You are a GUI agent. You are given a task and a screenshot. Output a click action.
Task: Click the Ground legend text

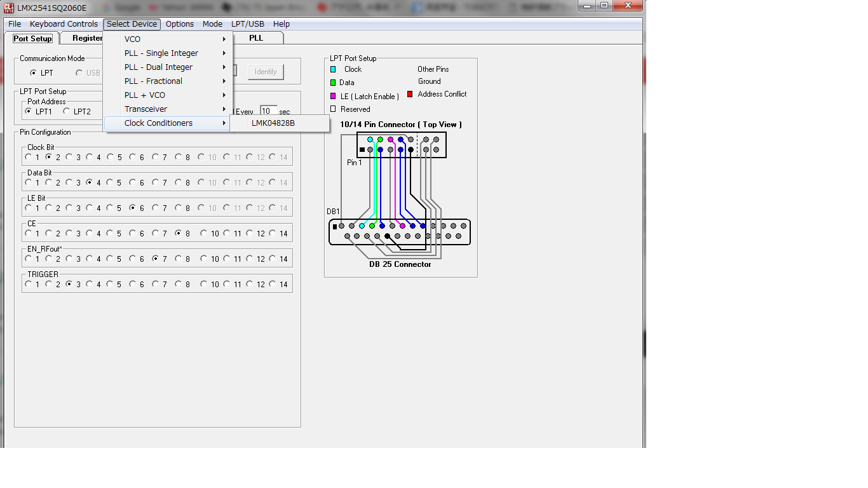pyautogui.click(x=430, y=81)
